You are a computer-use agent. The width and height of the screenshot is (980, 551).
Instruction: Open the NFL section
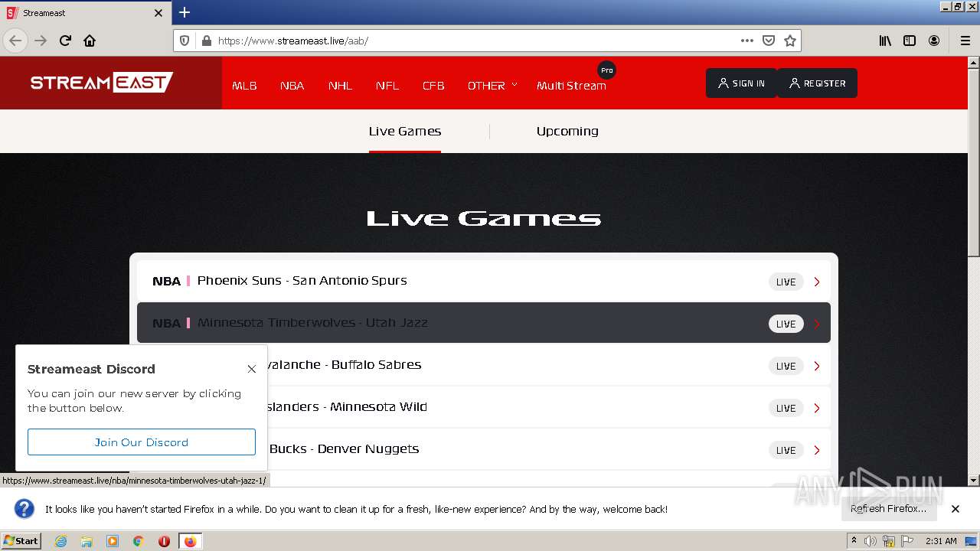(x=387, y=85)
